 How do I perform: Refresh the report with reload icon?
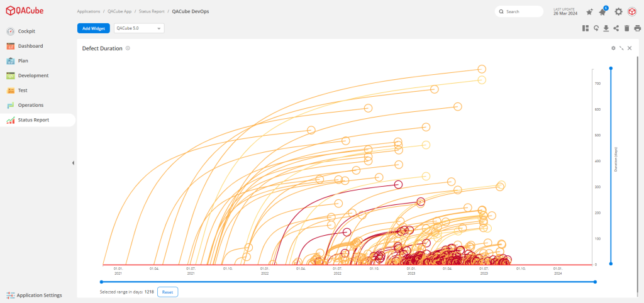coord(596,28)
